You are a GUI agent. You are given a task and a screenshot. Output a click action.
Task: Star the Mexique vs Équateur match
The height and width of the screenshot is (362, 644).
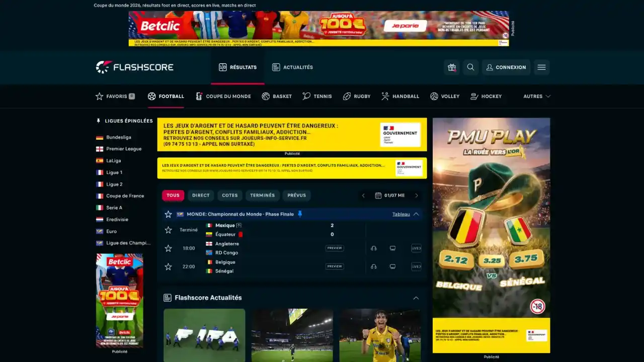pyautogui.click(x=168, y=230)
